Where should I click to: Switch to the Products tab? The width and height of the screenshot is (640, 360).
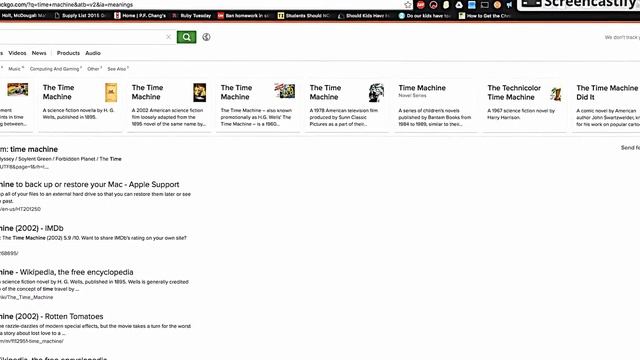68,53
